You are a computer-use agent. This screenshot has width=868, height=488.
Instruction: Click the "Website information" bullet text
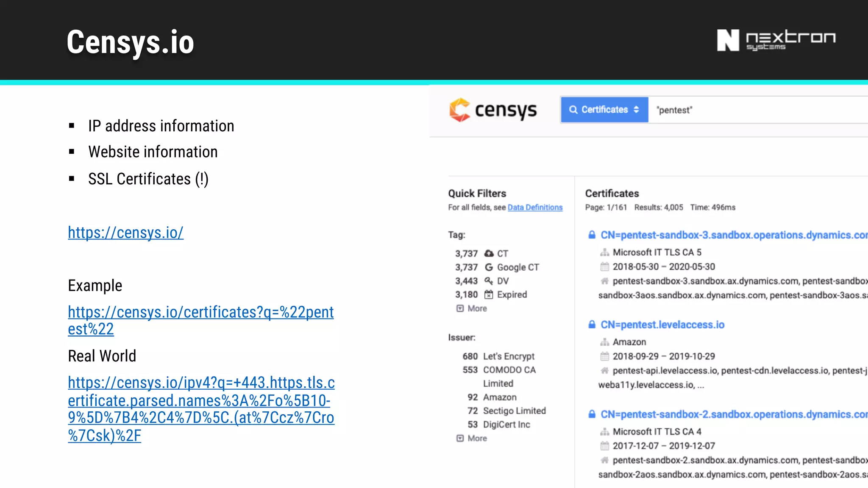click(153, 152)
